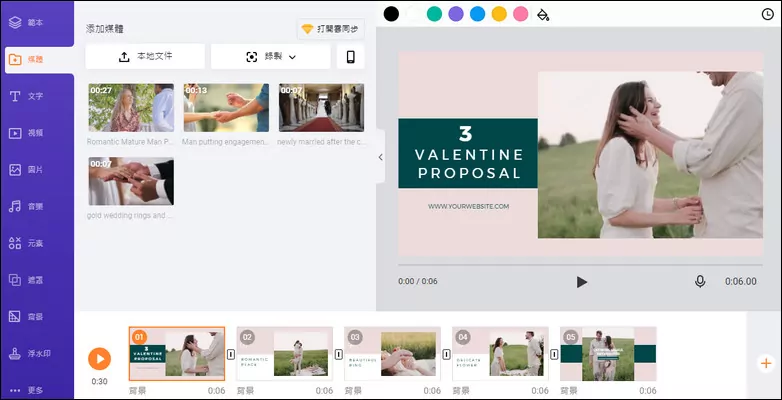Image resolution: width=782 pixels, height=400 pixels.
Task: Select scene 02 Romantic Peace in timeline
Action: pos(285,354)
